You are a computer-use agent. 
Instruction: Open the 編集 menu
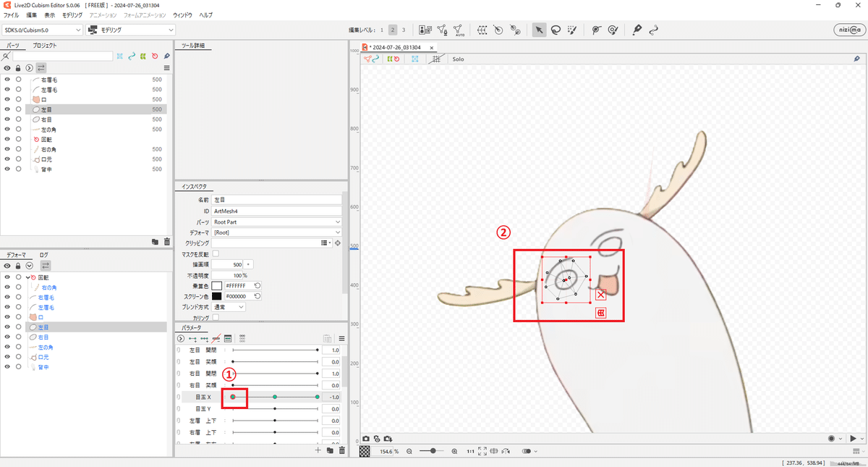pos(31,15)
